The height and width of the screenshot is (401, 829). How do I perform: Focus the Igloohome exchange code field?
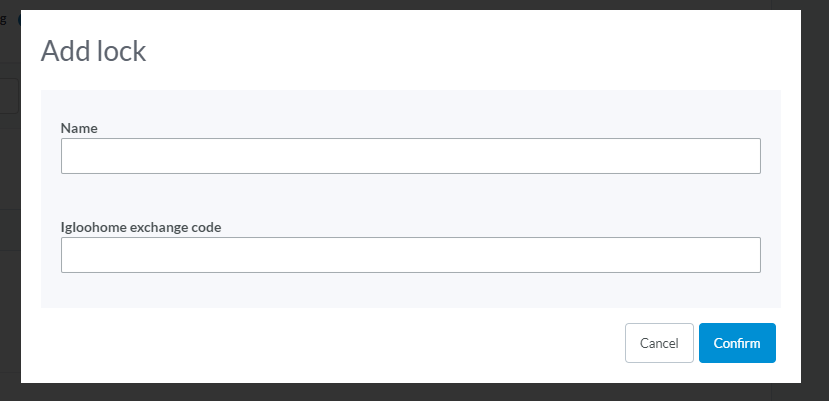(x=411, y=255)
